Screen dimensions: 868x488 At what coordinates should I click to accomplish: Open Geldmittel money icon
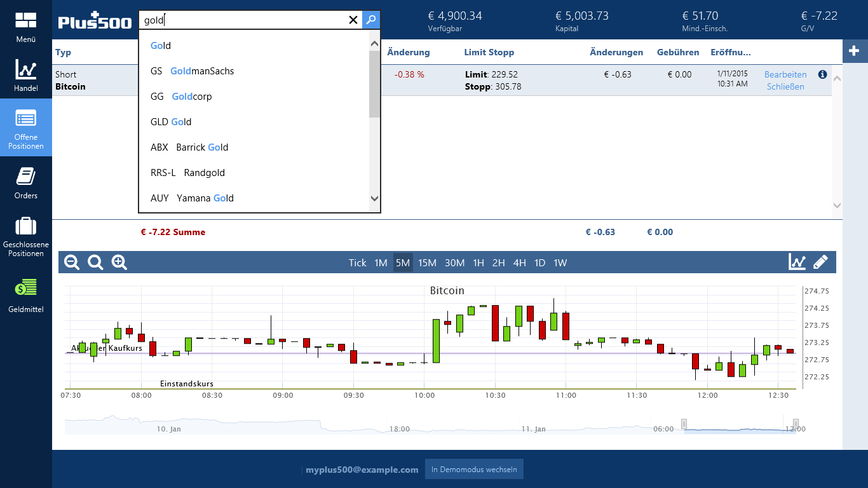(x=26, y=288)
